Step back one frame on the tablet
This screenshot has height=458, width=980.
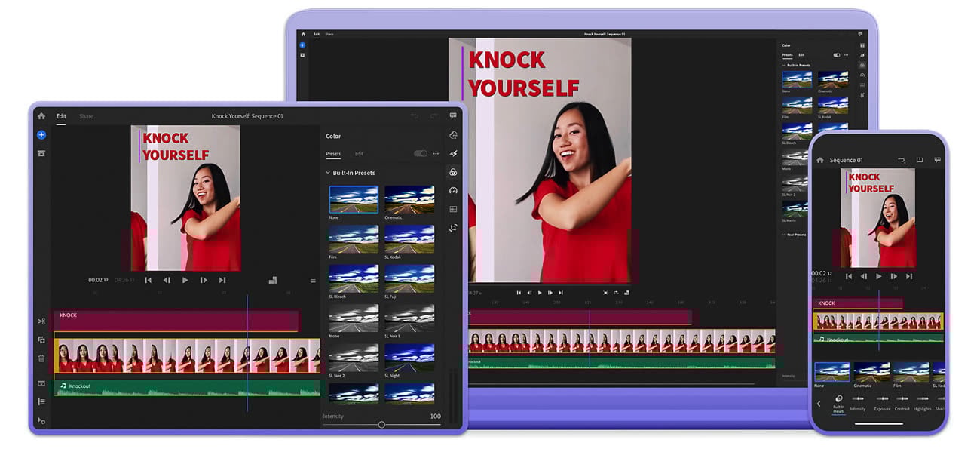coord(167,280)
